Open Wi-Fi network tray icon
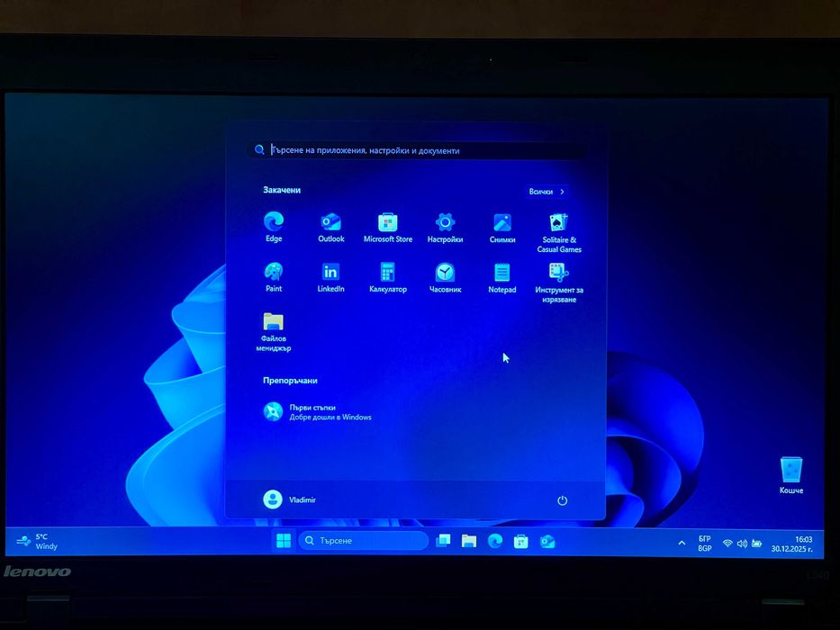840x630 pixels. [x=727, y=544]
